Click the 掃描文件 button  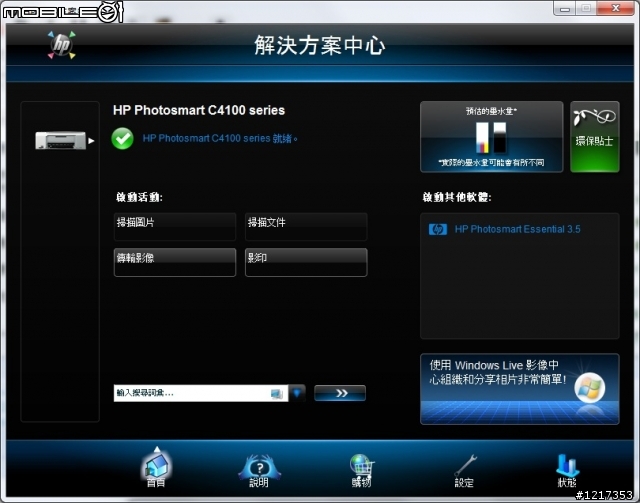pyautogui.click(x=306, y=227)
